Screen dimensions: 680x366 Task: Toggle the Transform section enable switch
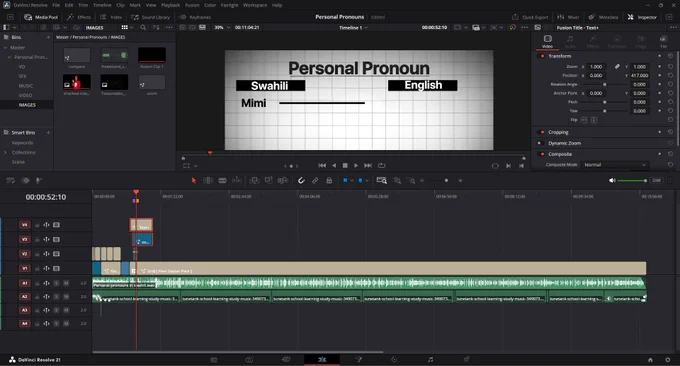pyautogui.click(x=542, y=56)
